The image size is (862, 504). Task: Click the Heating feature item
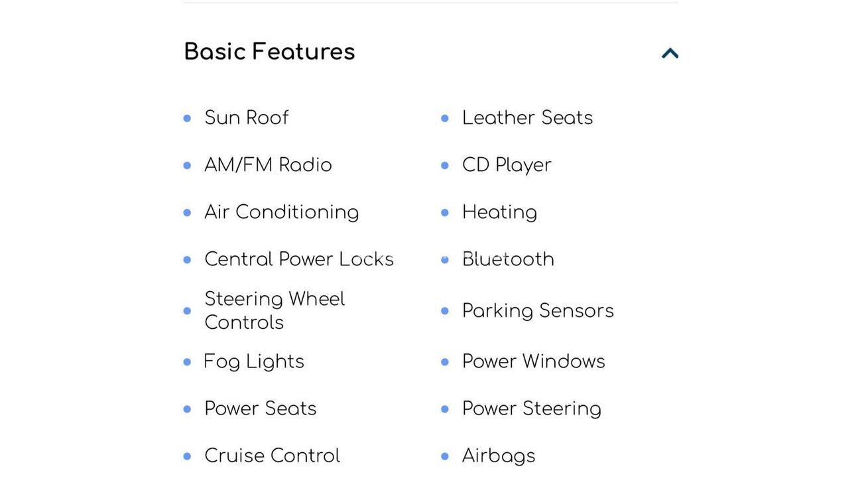pyautogui.click(x=499, y=212)
